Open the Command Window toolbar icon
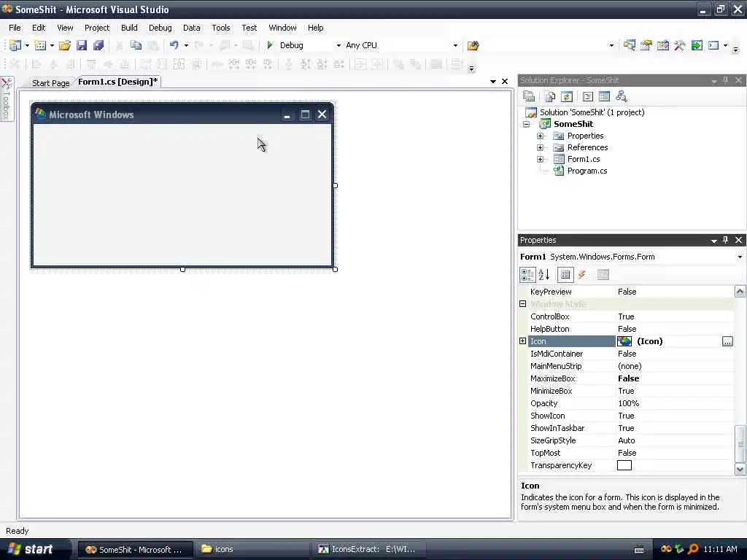 click(x=713, y=45)
